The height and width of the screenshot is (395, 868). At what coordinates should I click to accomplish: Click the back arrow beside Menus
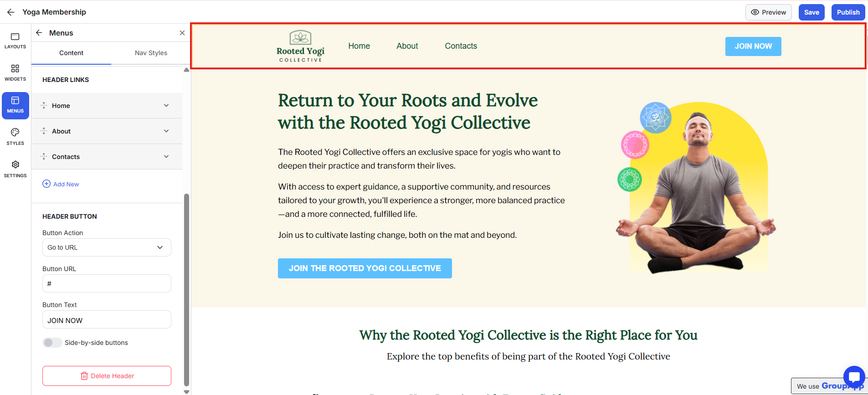tap(39, 33)
